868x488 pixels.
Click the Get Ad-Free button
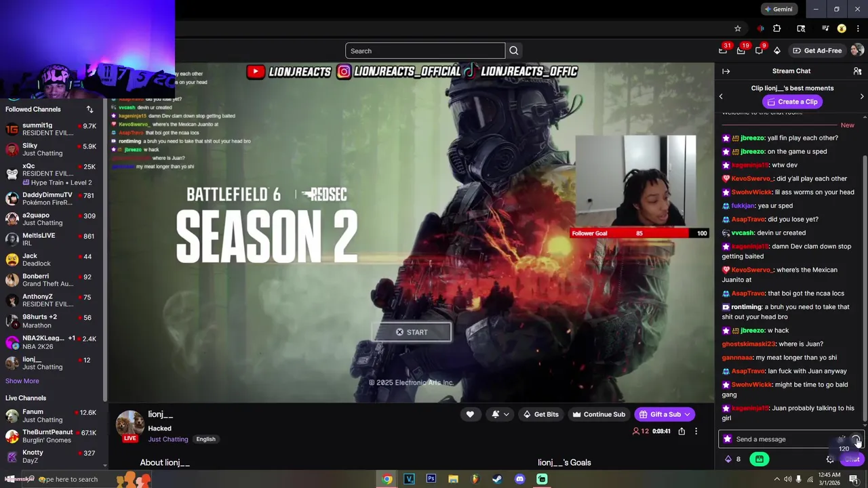coord(817,51)
